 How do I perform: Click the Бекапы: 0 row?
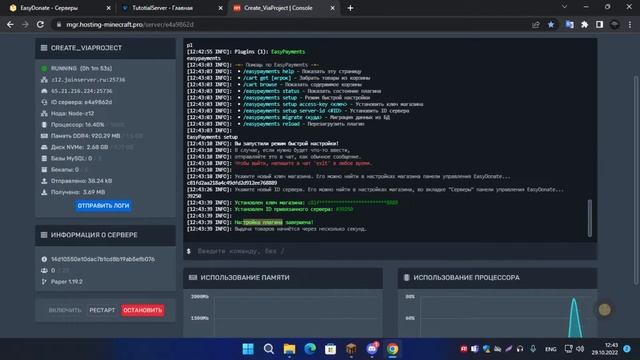pyautogui.click(x=64, y=169)
